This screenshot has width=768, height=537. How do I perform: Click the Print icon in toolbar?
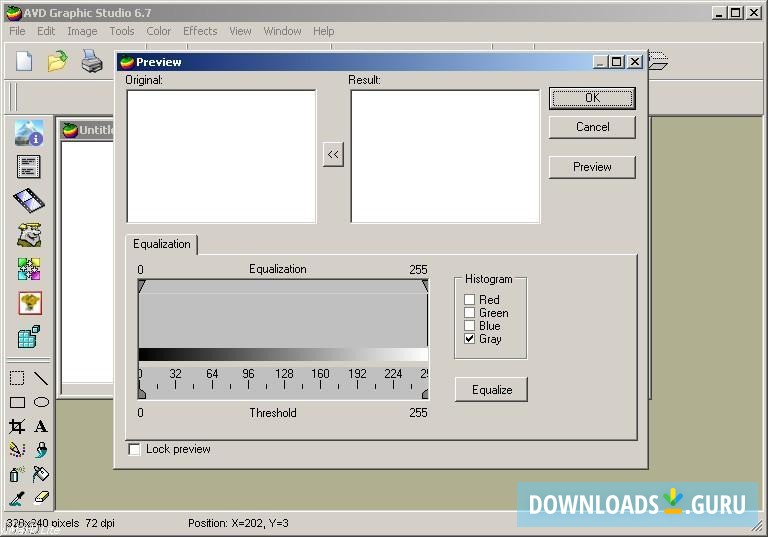(92, 61)
